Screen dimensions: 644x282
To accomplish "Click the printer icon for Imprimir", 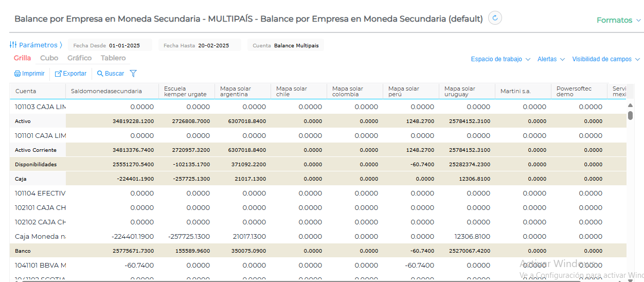I will (x=17, y=74).
